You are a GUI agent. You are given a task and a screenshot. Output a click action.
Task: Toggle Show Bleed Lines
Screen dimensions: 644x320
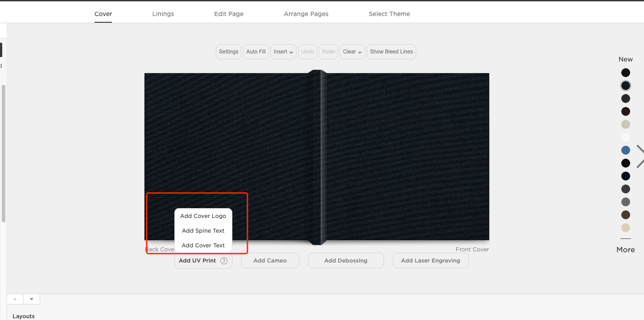pos(392,52)
